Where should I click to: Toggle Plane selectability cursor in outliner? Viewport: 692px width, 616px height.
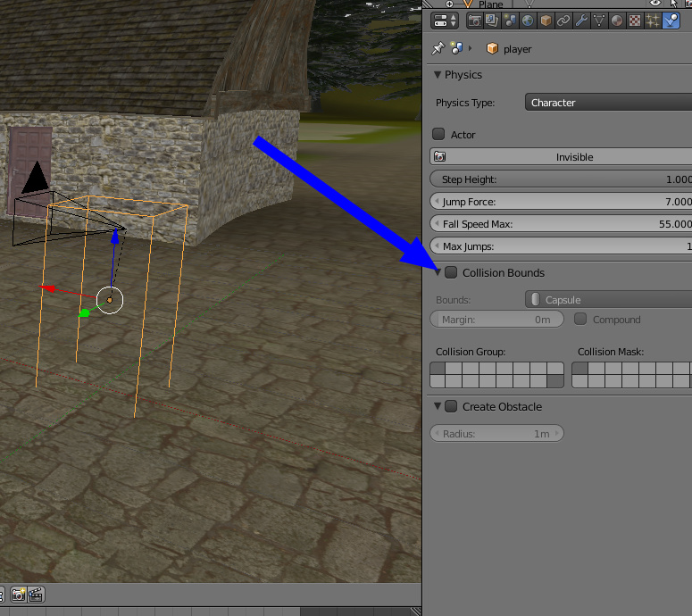point(673,4)
